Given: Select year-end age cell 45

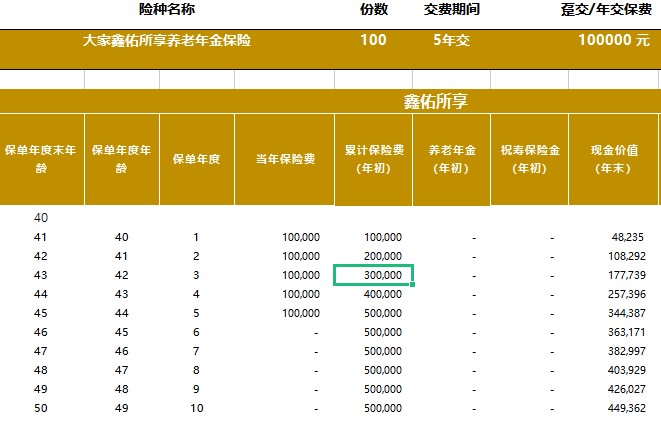Looking at the screenshot, I should coord(41,313).
